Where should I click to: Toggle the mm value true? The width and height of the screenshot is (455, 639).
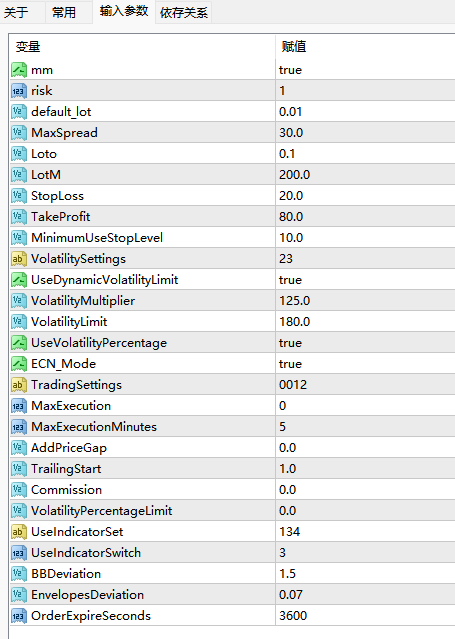click(x=290, y=70)
